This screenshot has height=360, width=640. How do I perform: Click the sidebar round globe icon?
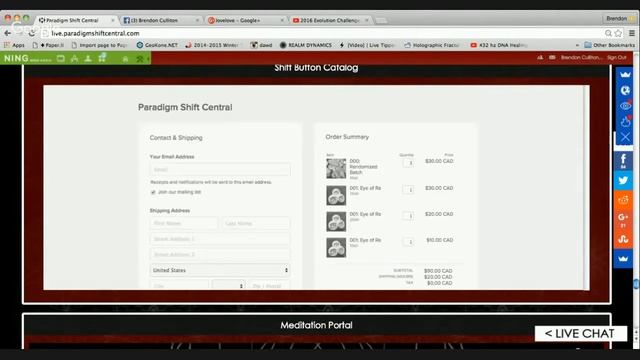[x=625, y=90]
